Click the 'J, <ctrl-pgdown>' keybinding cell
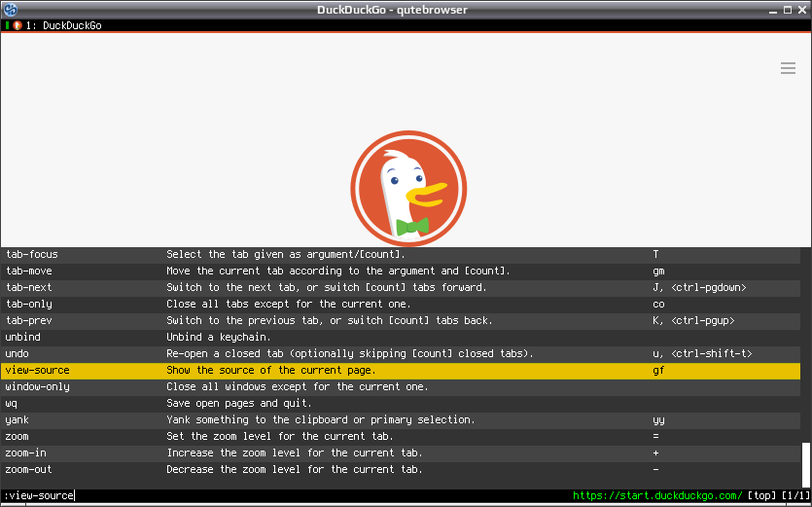 click(x=699, y=288)
